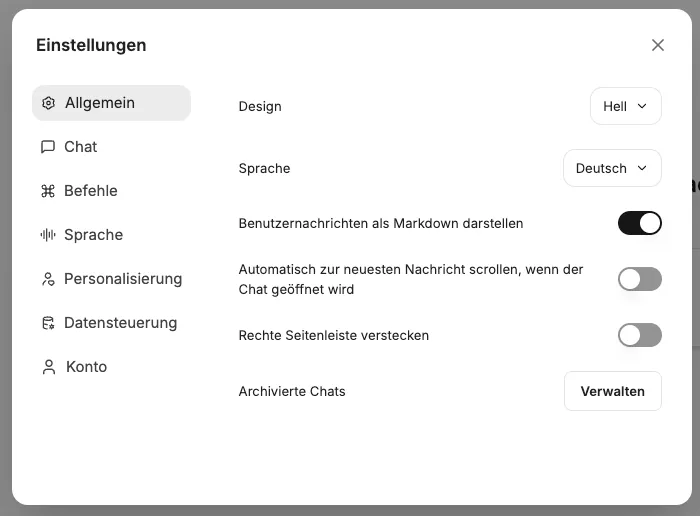700x516 pixels.
Task: Switch to the Personalisierung settings tab
Action: point(123,279)
